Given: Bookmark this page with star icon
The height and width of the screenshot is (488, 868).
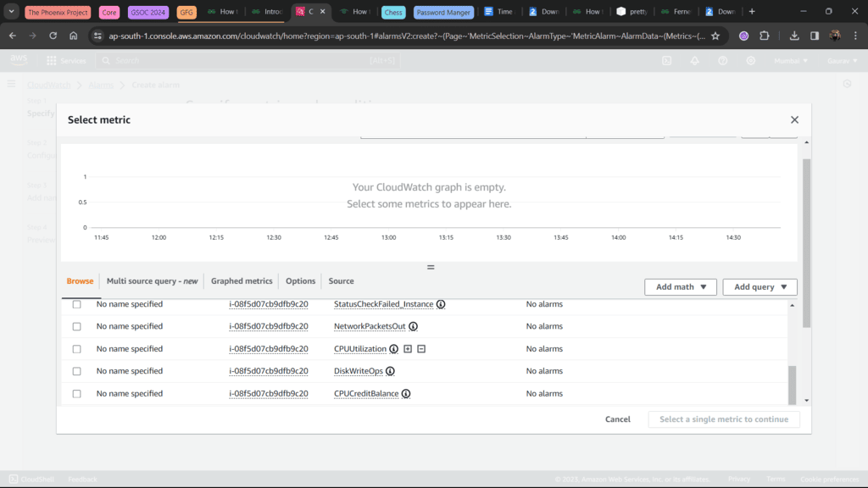Looking at the screenshot, I should [x=715, y=36].
